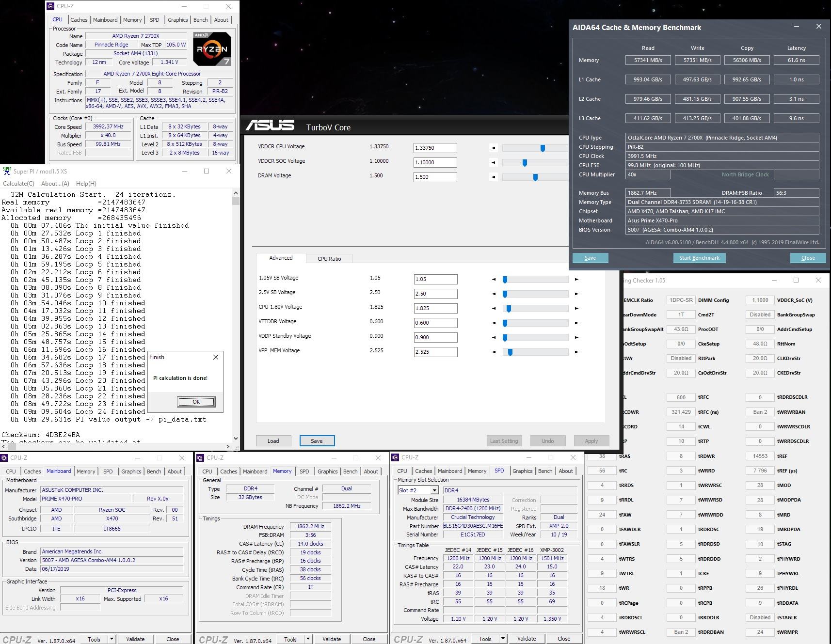831x644 pixels.
Task: Click tRFC value 600 in timing checker
Action: [x=681, y=397]
